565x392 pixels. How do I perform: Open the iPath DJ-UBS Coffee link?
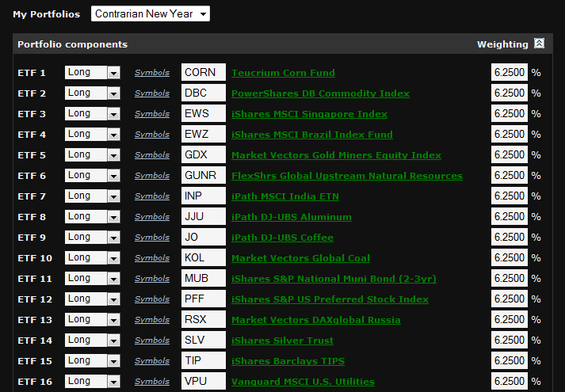(x=282, y=238)
